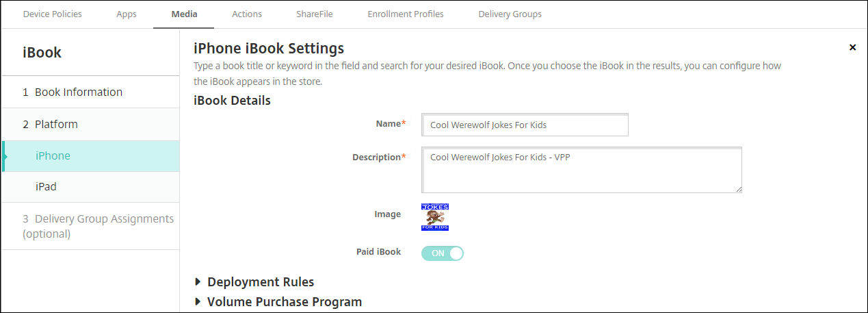868x313 pixels.
Task: Go to Book Information step
Action: 79,92
